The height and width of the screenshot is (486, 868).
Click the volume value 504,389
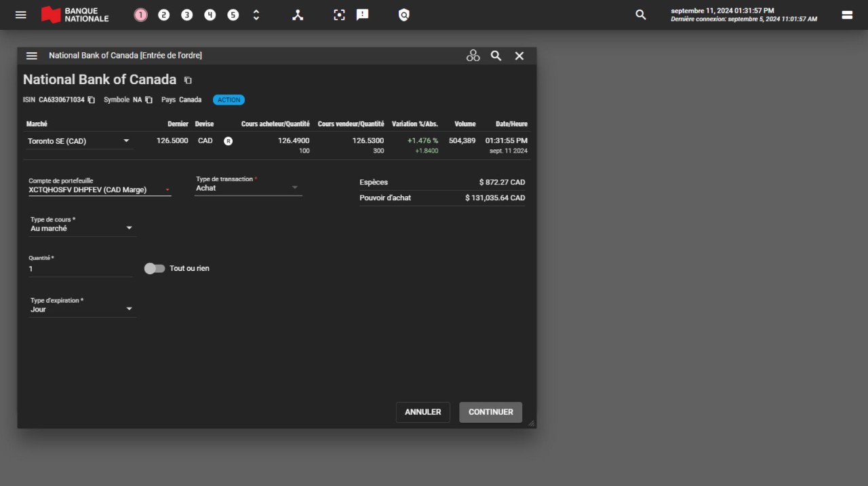click(x=462, y=141)
